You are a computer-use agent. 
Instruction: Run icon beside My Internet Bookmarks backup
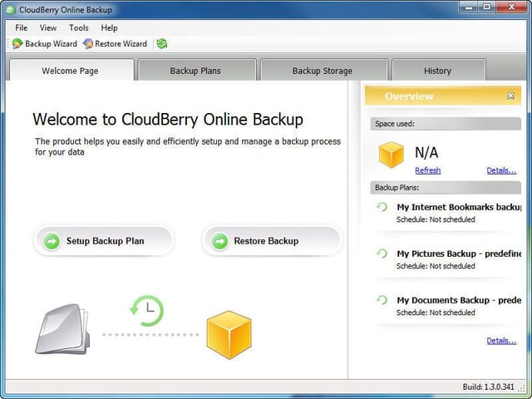(x=382, y=207)
